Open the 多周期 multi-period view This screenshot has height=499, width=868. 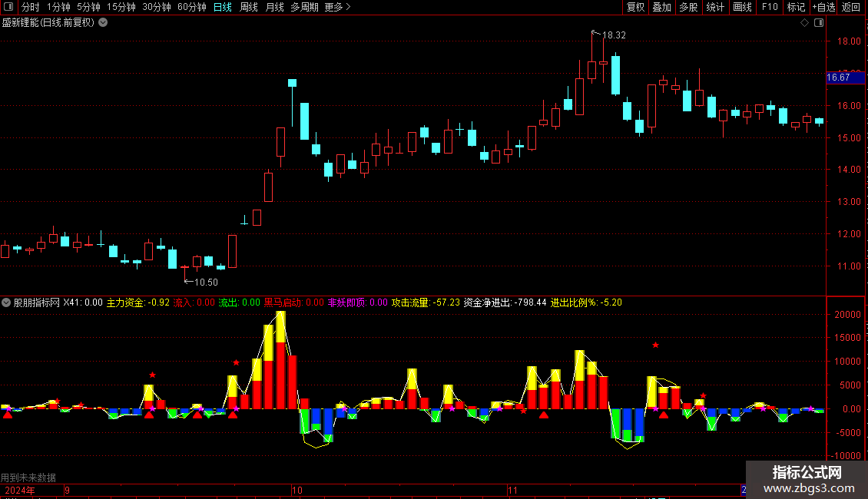(304, 7)
